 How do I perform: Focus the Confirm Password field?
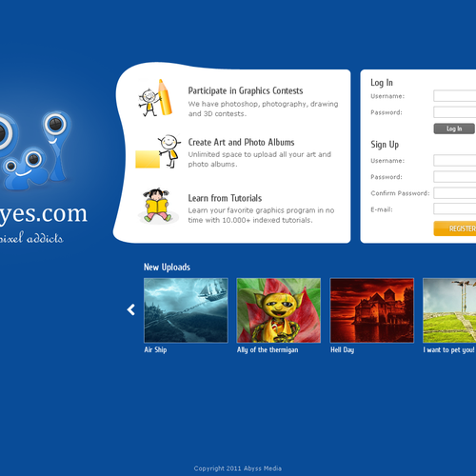[x=455, y=193]
